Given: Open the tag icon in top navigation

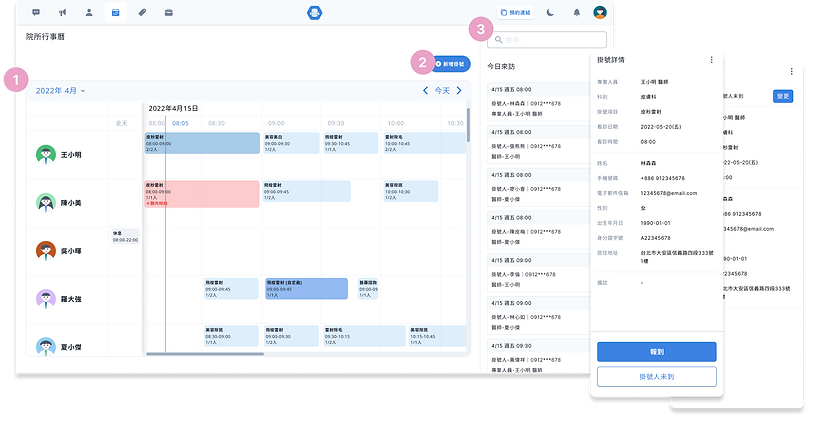Looking at the screenshot, I should point(142,13).
